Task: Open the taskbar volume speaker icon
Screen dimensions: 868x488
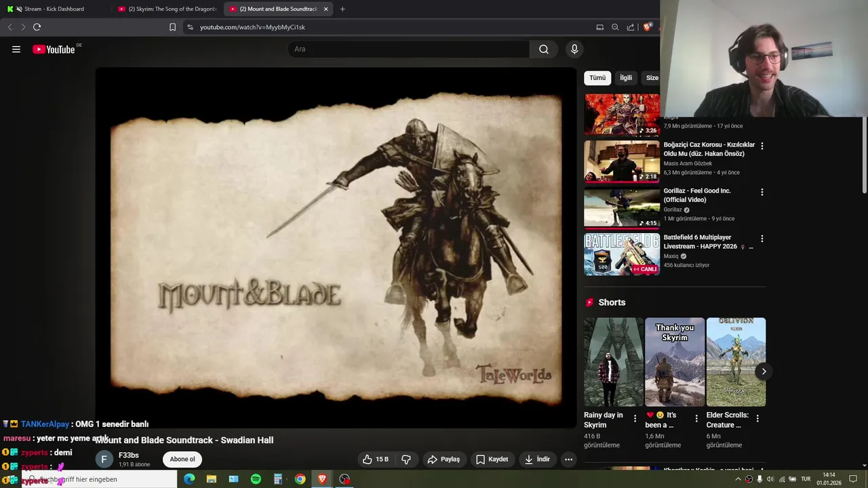Action: [770, 479]
